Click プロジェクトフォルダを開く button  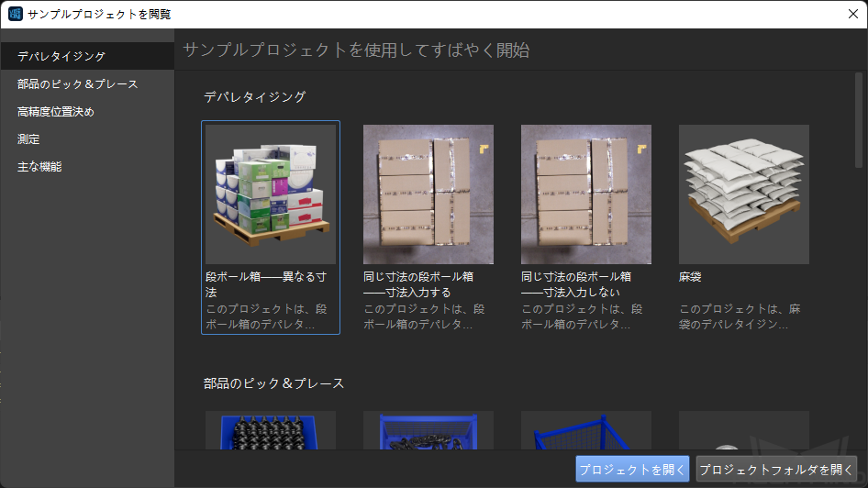tap(776, 469)
